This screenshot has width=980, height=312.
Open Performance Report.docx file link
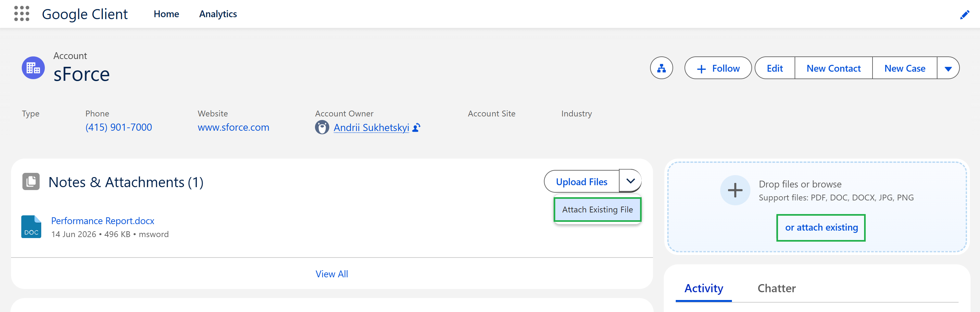tap(103, 221)
